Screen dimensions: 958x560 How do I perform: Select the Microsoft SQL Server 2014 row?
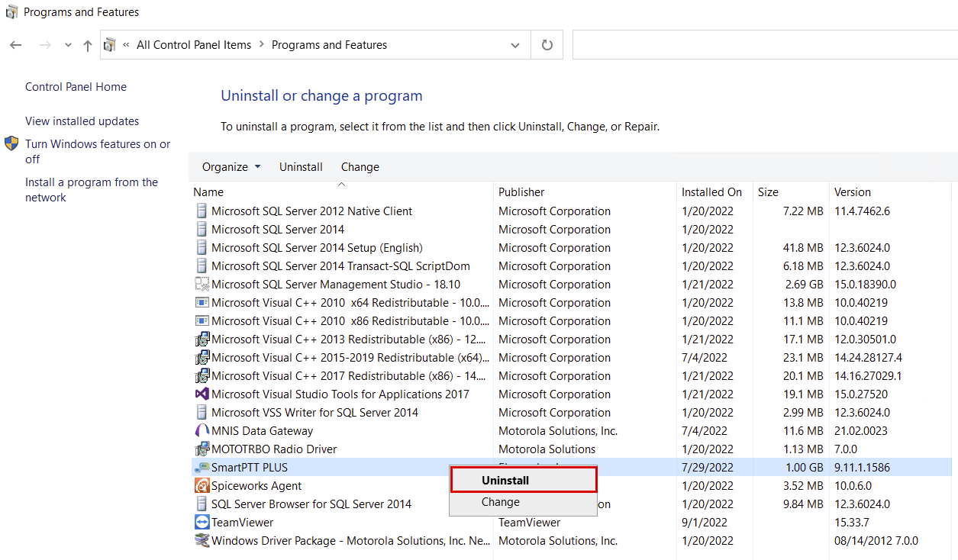click(571, 230)
